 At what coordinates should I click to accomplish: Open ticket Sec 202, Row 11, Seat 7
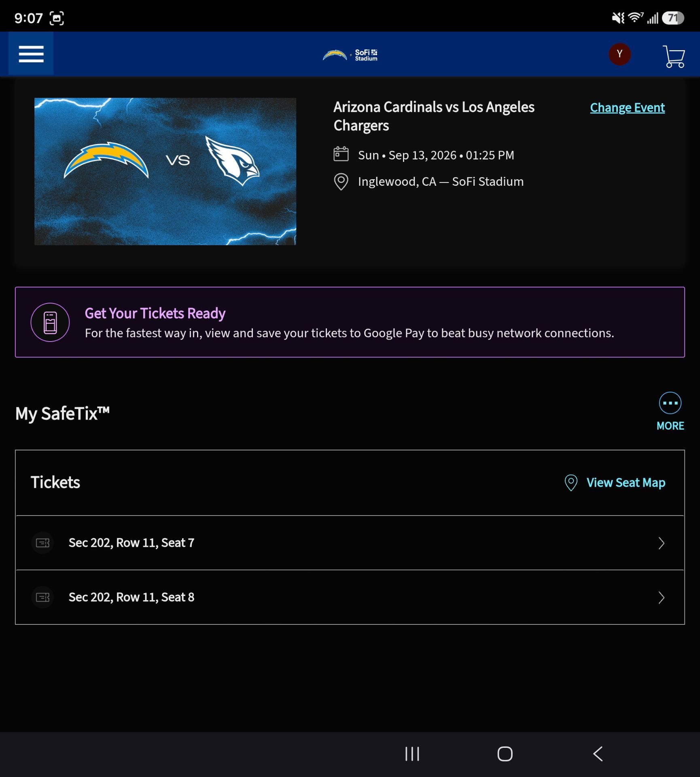pos(350,543)
